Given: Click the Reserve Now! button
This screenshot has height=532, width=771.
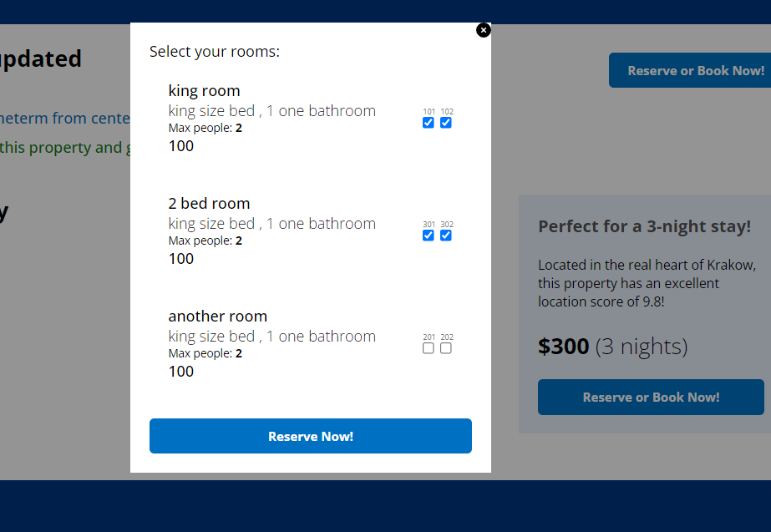Looking at the screenshot, I should tap(310, 435).
